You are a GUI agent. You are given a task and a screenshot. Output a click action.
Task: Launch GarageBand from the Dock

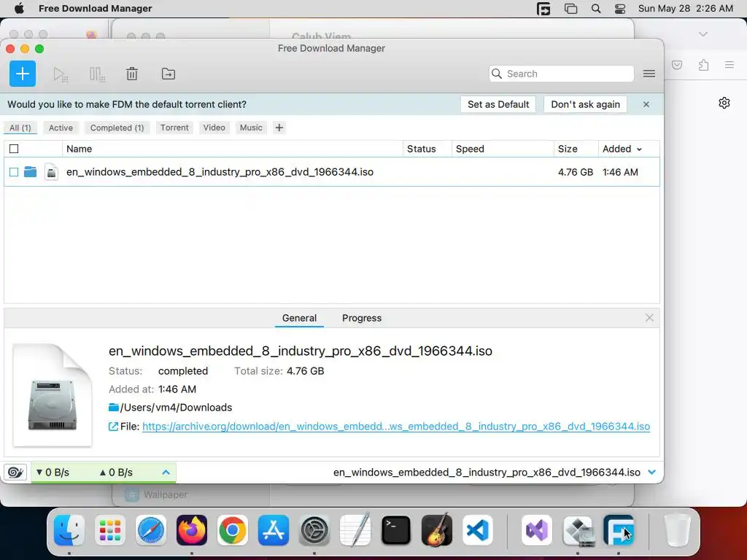click(x=437, y=530)
